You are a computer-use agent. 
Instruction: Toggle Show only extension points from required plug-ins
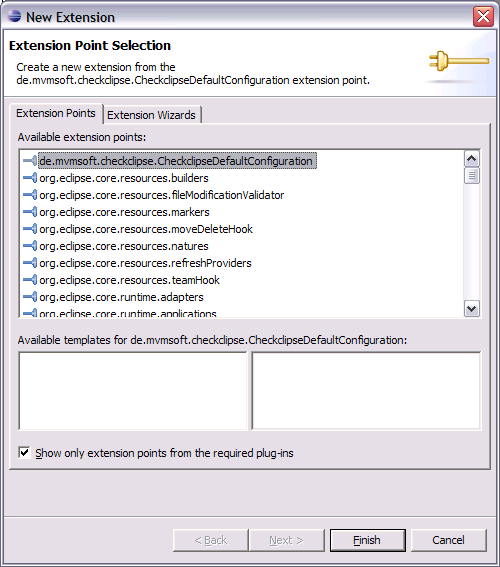[24, 452]
